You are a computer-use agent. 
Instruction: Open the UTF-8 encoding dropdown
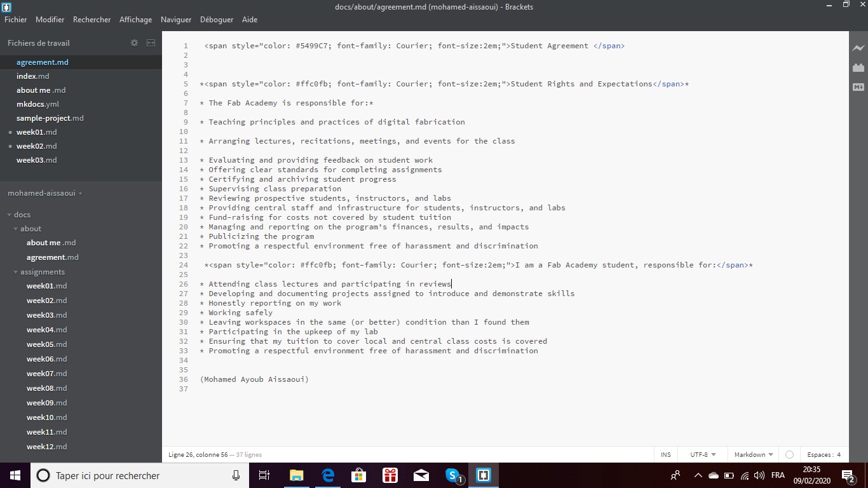click(703, 454)
